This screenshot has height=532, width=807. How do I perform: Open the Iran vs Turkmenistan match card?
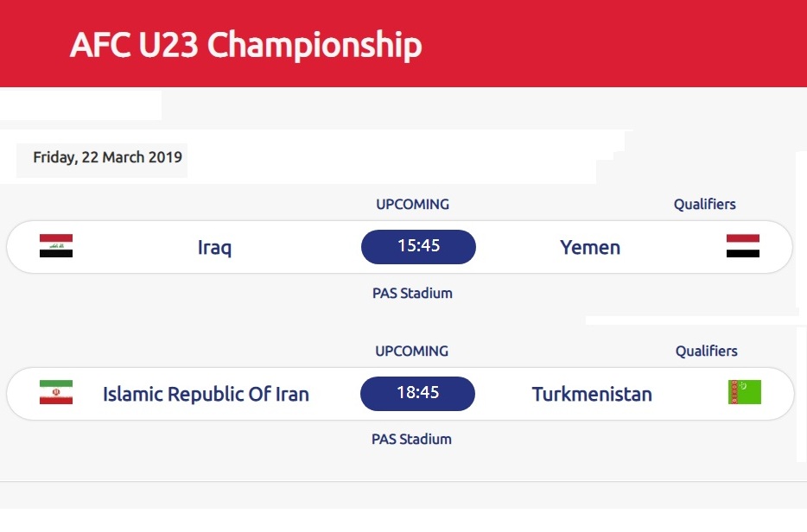pos(400,394)
